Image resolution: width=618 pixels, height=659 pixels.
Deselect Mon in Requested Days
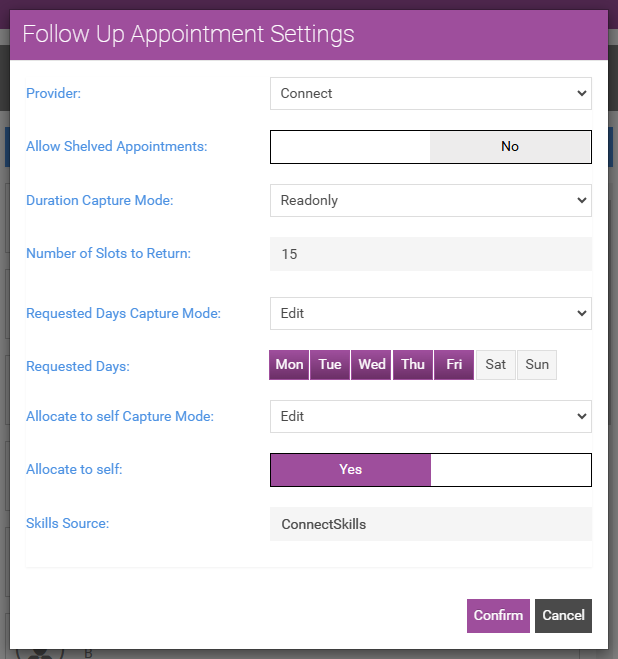[289, 364]
